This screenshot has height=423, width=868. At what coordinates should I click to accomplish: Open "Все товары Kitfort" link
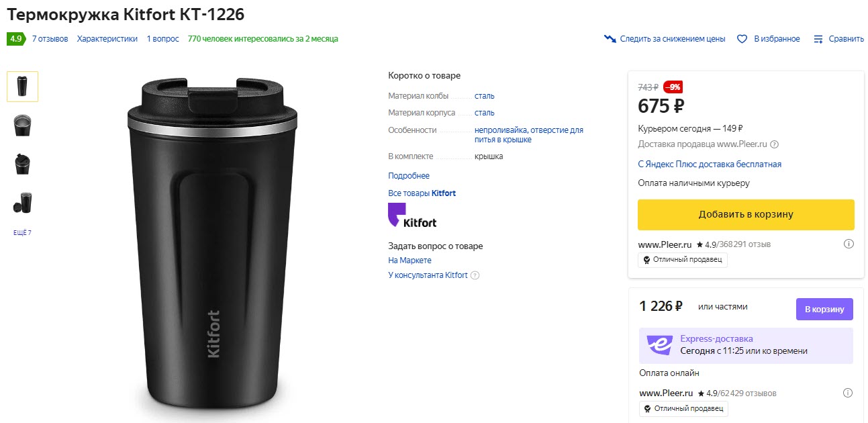tap(422, 193)
